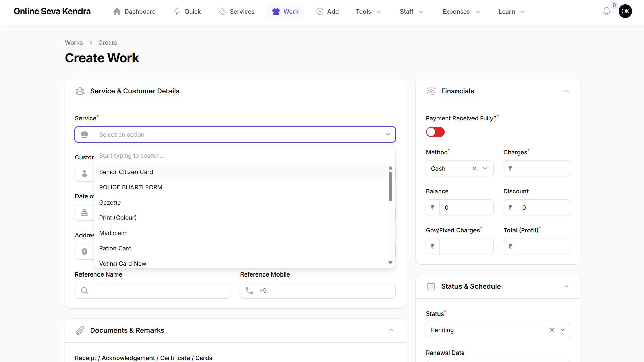Select Print (Colour) option

[241, 218]
